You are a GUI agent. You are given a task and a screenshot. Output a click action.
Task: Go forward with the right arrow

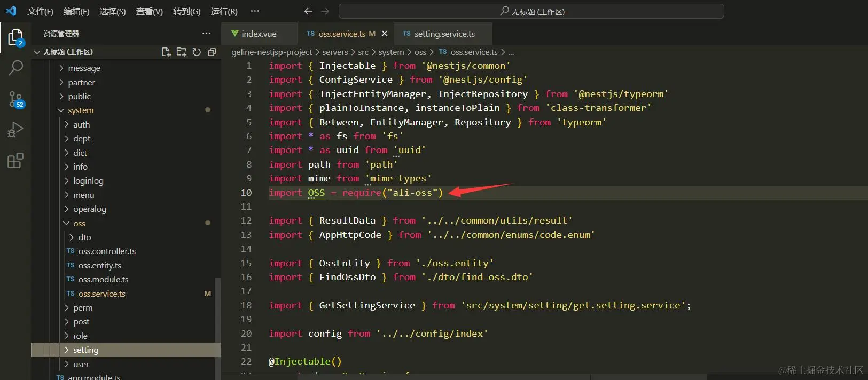pyautogui.click(x=325, y=11)
